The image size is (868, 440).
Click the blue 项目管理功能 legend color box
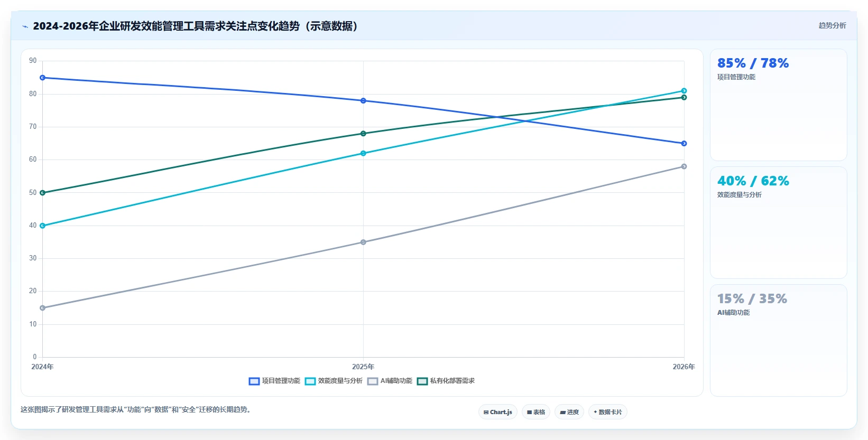pyautogui.click(x=254, y=381)
